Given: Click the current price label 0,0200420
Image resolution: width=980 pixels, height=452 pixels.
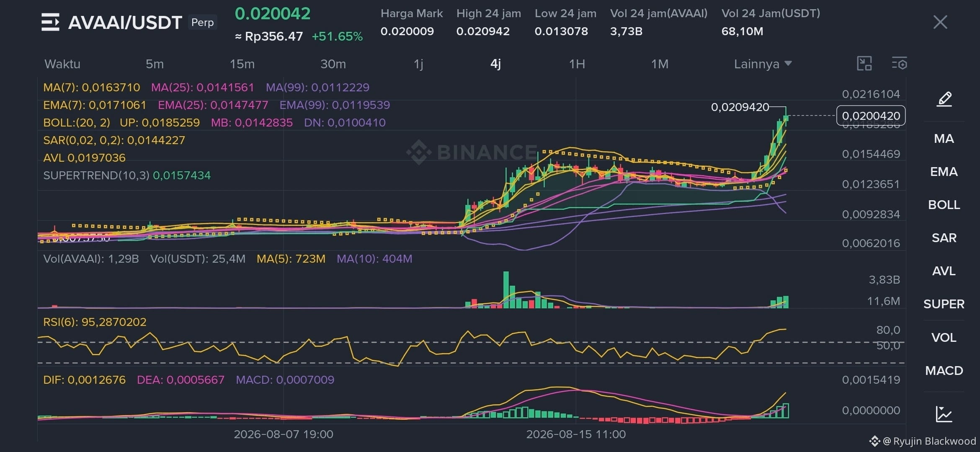Looking at the screenshot, I should pos(871,116).
